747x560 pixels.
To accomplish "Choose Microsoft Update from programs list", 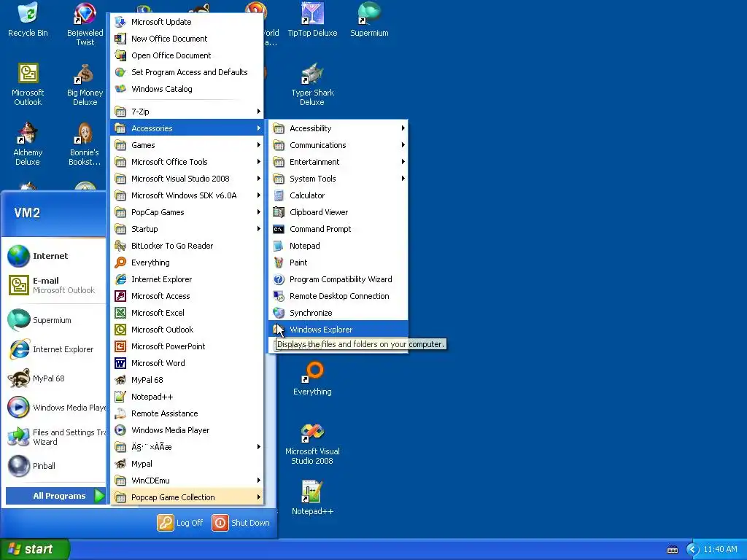I will (x=187, y=22).
